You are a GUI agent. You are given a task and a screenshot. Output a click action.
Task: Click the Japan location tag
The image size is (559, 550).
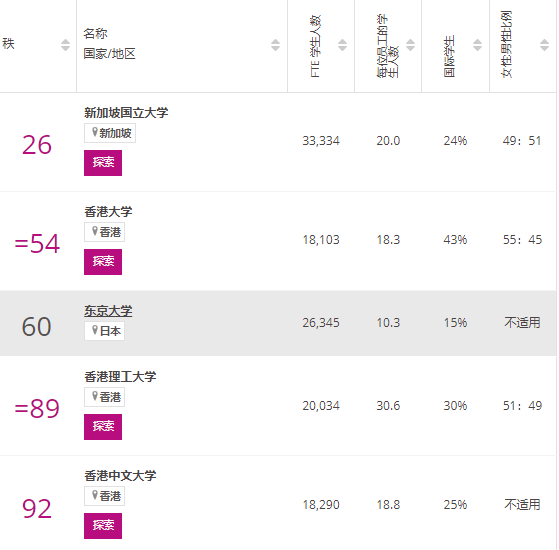coord(104,331)
